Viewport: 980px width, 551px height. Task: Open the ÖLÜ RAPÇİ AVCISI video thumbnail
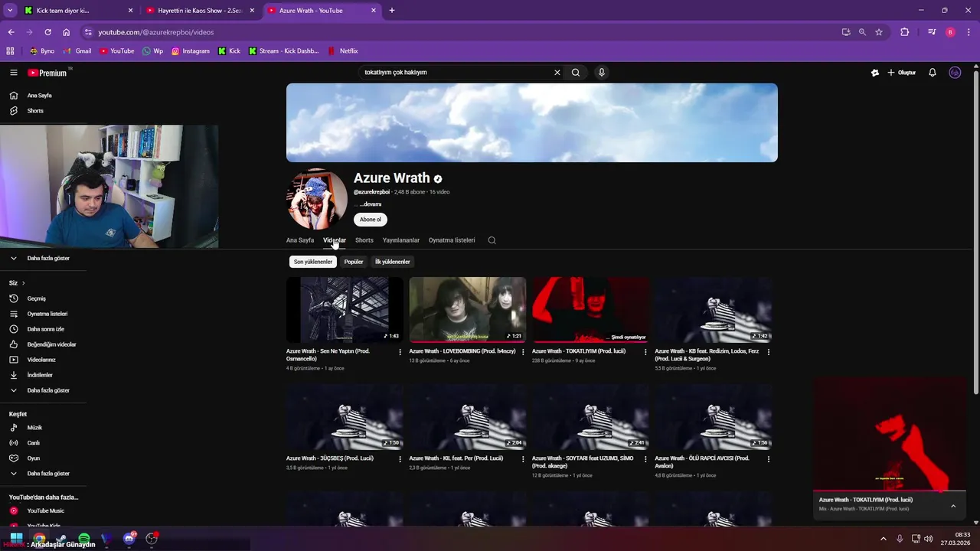tap(714, 417)
